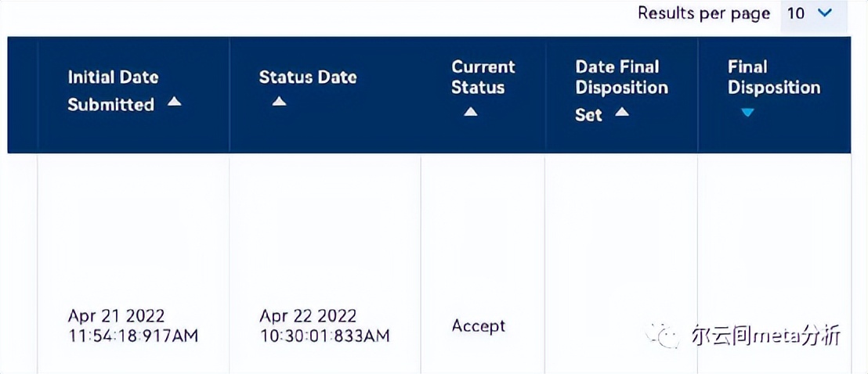Click the Status Date sort arrow

pyautogui.click(x=279, y=102)
